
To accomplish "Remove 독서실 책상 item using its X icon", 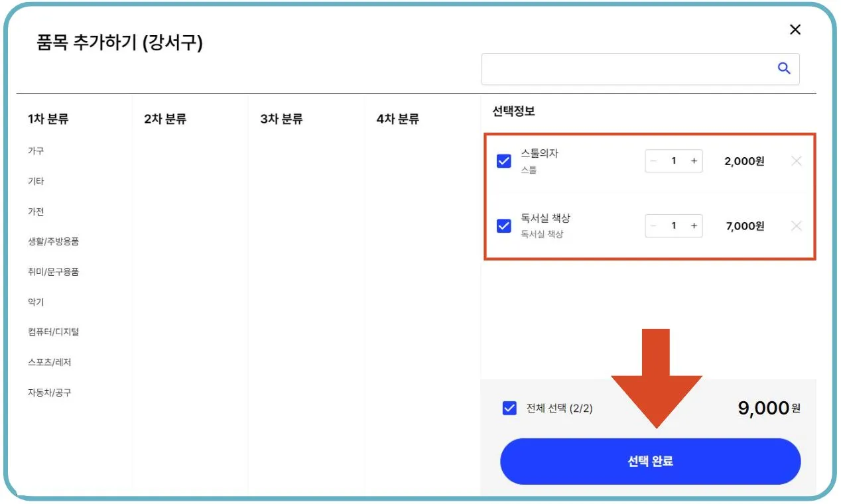I will [796, 225].
